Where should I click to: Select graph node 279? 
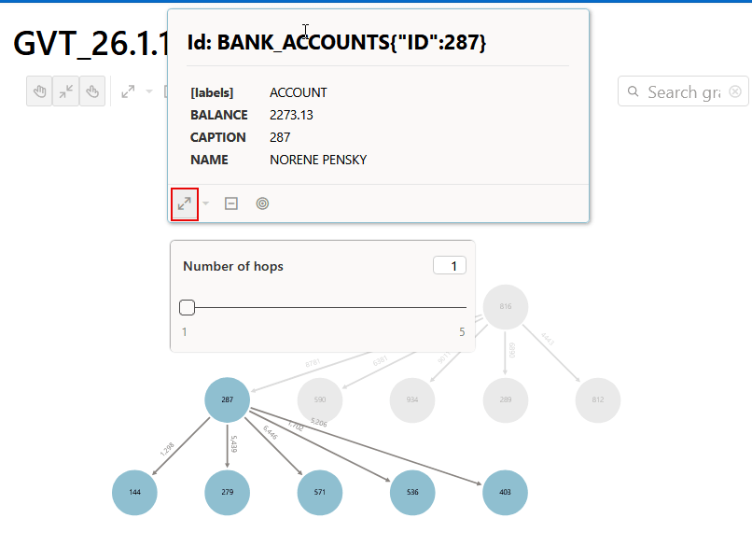(228, 493)
